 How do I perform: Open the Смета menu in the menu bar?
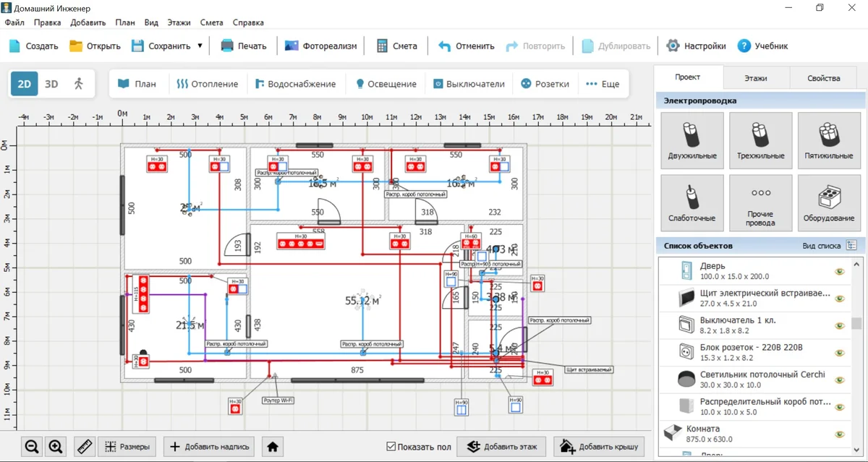(x=212, y=22)
